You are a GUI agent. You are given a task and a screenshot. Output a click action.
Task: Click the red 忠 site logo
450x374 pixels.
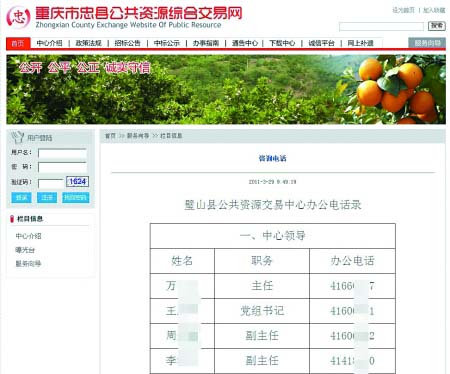pos(18,17)
